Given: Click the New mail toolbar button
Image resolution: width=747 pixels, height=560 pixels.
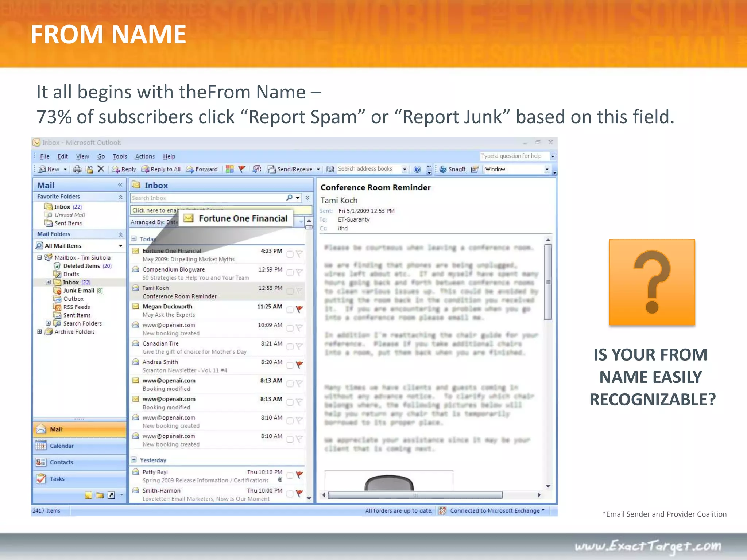Looking at the screenshot, I should 49,169.
